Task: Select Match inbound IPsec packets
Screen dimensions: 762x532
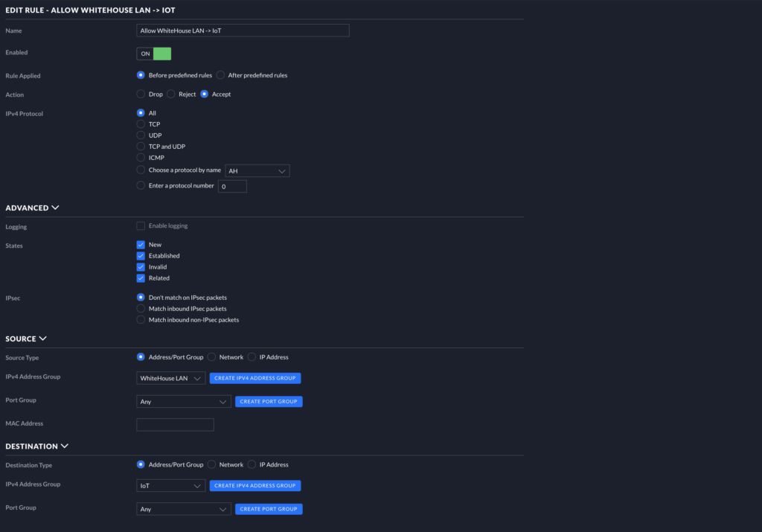Action: 141,309
